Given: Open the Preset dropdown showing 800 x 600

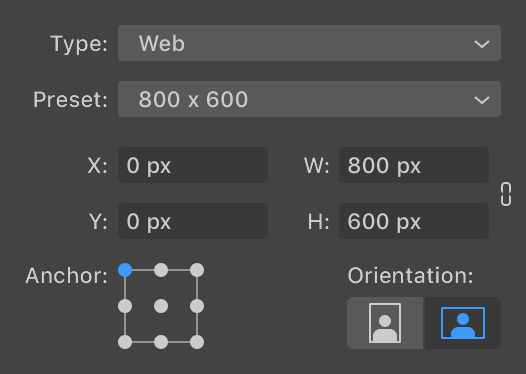Looking at the screenshot, I should (x=309, y=99).
